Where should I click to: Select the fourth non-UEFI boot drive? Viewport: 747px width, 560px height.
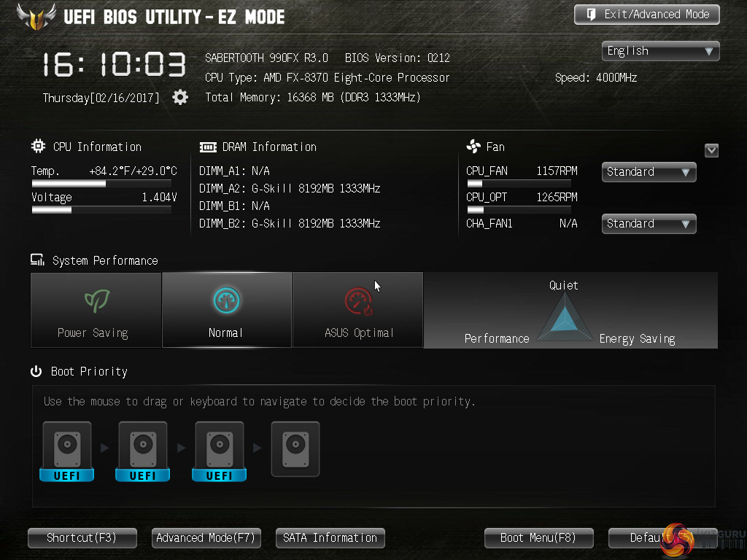click(x=295, y=449)
